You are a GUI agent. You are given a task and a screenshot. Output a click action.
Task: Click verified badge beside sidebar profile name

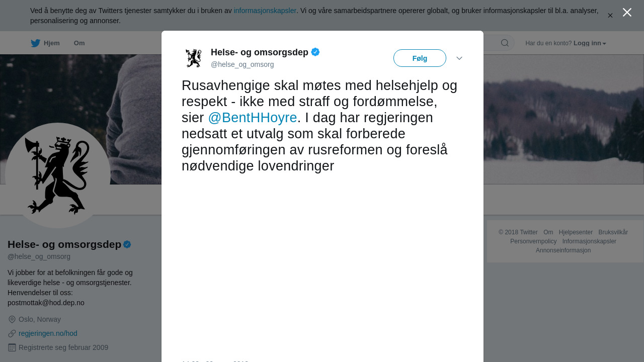coord(127,244)
